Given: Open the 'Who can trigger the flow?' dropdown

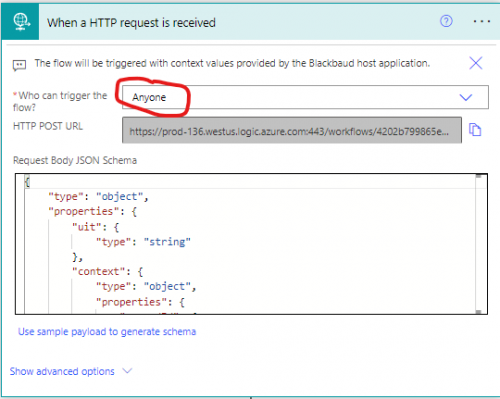Looking at the screenshot, I should tap(305, 97).
